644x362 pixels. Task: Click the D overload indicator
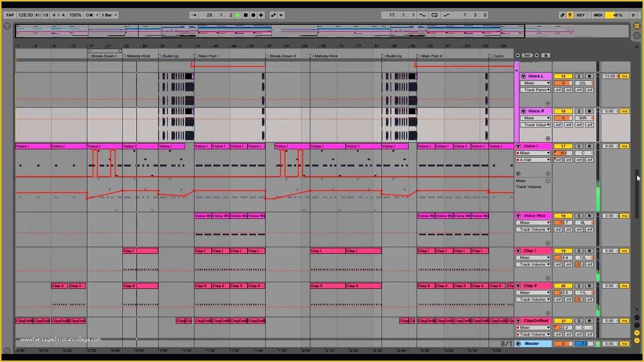pyautogui.click(x=633, y=15)
